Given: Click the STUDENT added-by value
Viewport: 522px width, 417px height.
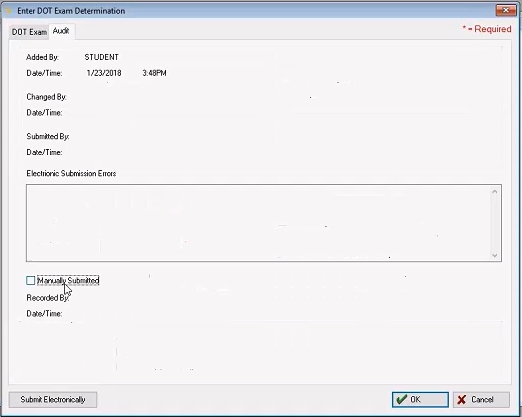Looking at the screenshot, I should pos(101,57).
